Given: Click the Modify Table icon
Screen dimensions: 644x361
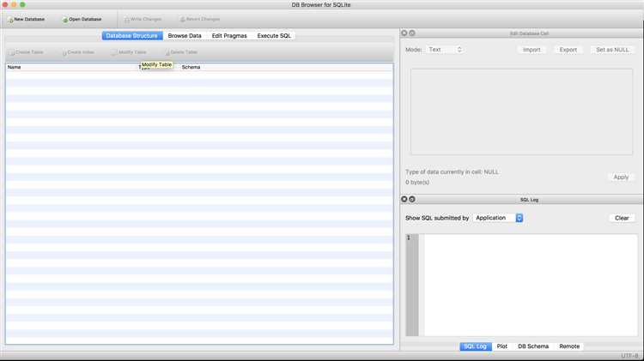Looking at the screenshot, I should [x=113, y=52].
